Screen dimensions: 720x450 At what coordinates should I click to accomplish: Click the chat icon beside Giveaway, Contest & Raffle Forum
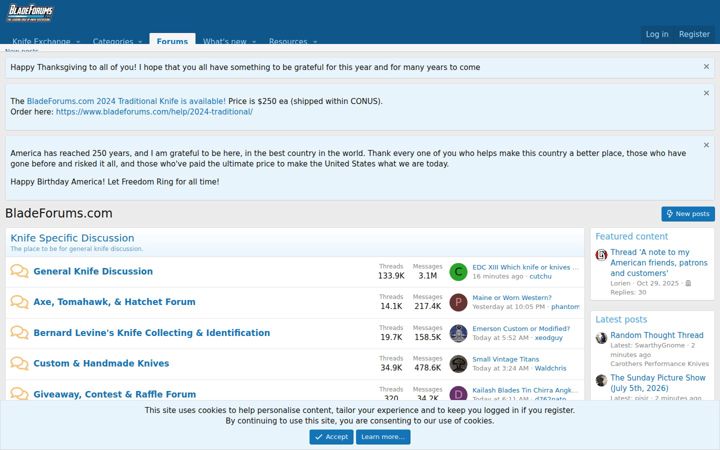19,394
